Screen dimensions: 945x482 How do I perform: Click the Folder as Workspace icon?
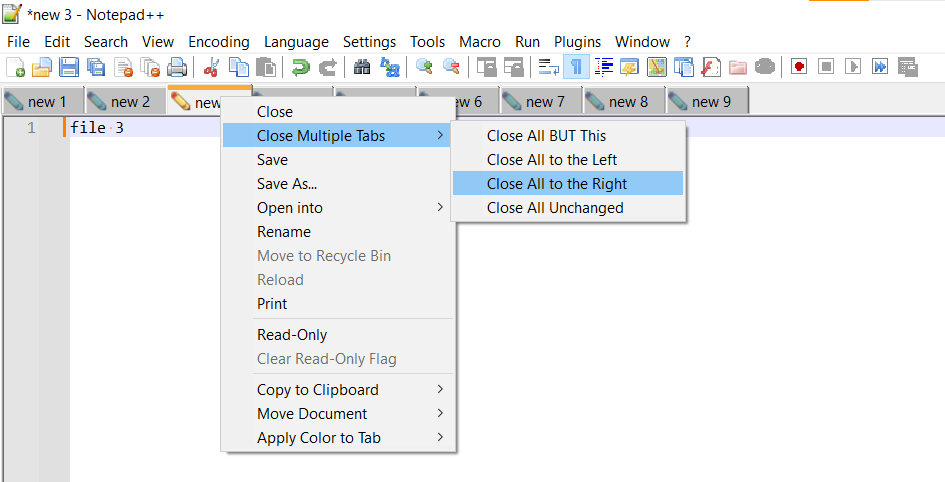(738, 67)
